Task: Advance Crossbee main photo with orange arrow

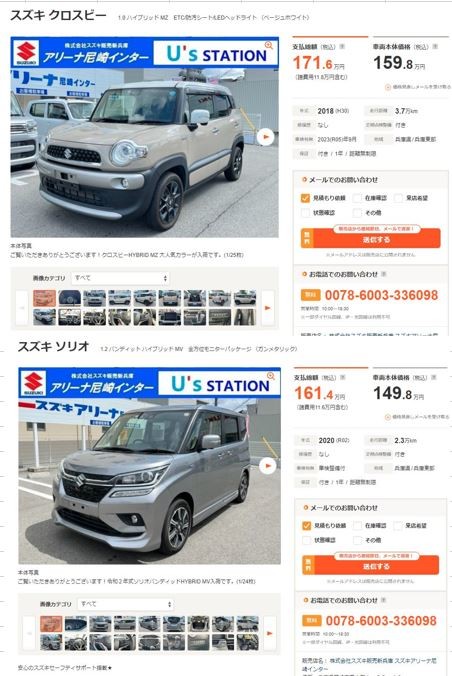Action: 265,137
